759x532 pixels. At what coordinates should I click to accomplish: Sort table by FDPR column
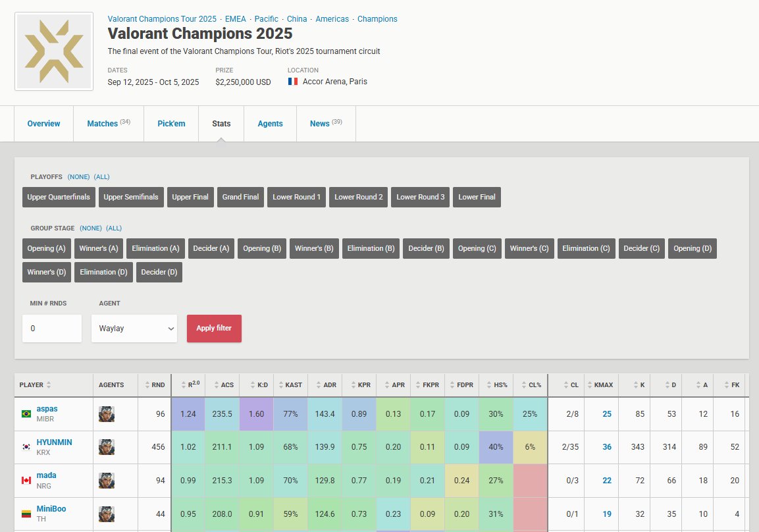click(462, 385)
